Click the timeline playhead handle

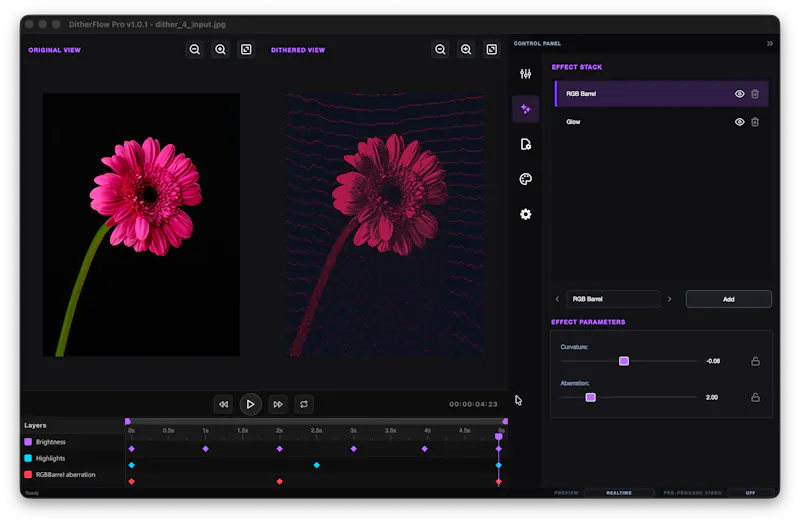(499, 437)
